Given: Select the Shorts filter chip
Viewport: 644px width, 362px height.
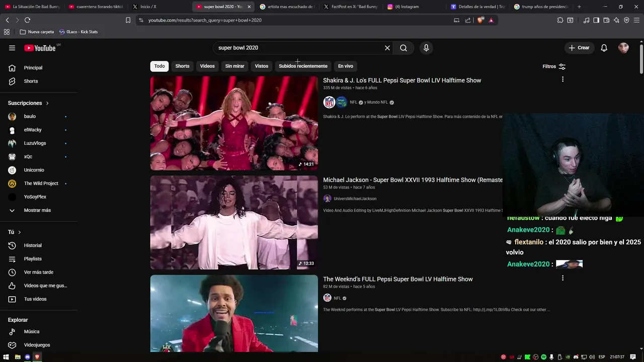Looking at the screenshot, I should click(x=182, y=66).
